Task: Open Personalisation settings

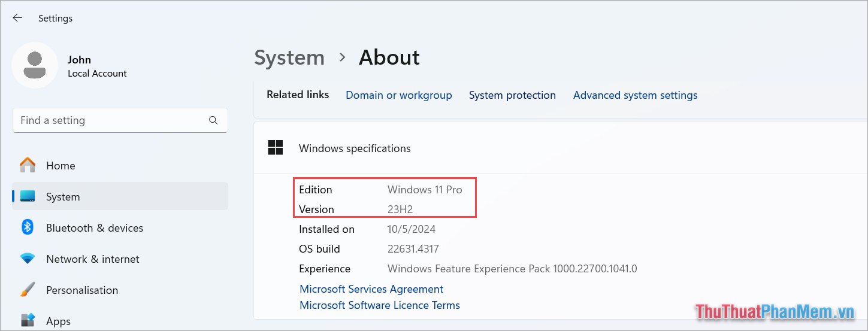Action: coord(120,290)
